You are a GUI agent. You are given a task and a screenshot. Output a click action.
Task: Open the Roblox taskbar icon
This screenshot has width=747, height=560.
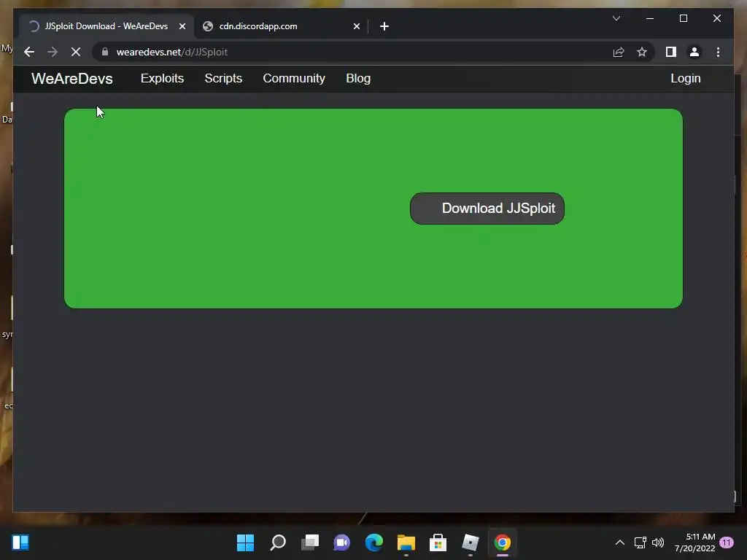pyautogui.click(x=471, y=542)
